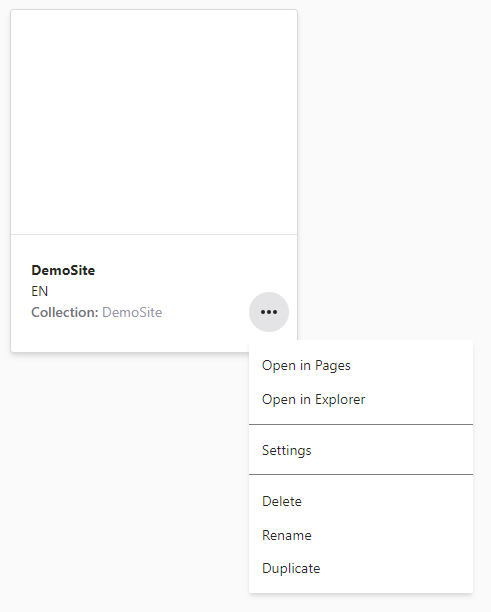Open the blank DemoSite thumbnail preview
Image resolution: width=491 pixels, height=612 pixels.
coord(154,122)
